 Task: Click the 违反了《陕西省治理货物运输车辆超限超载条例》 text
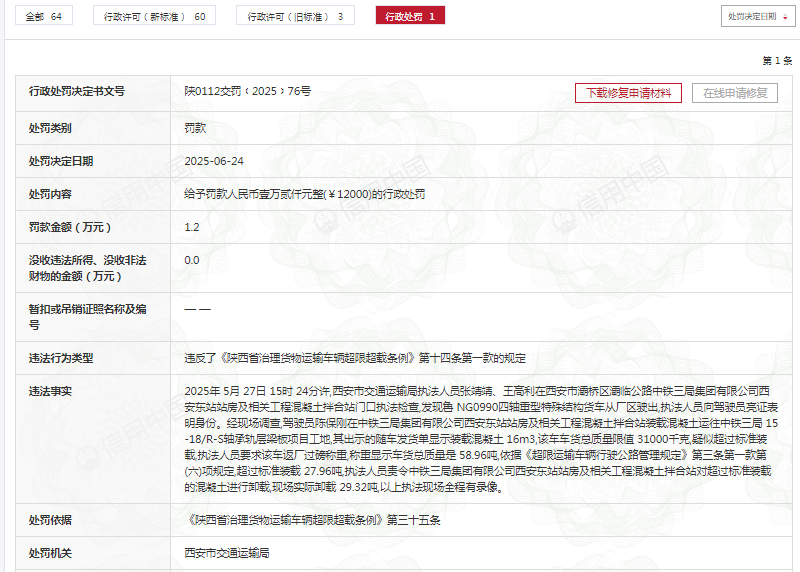pos(355,358)
